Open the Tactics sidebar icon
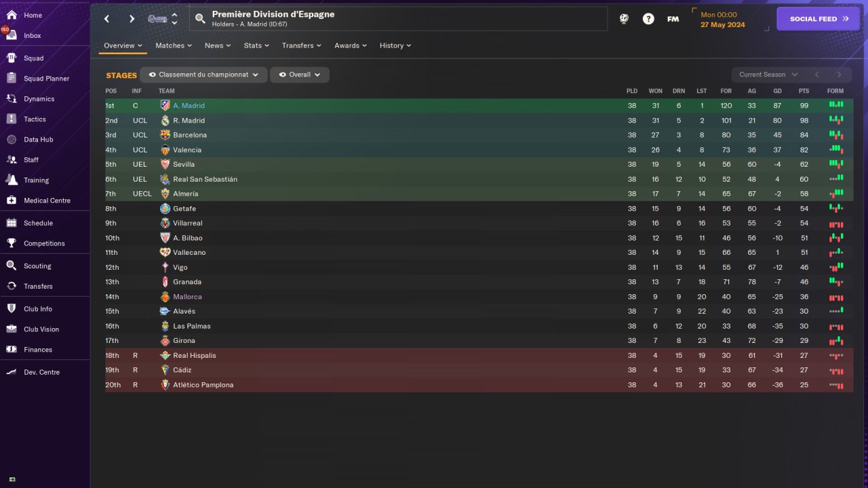 click(12, 119)
